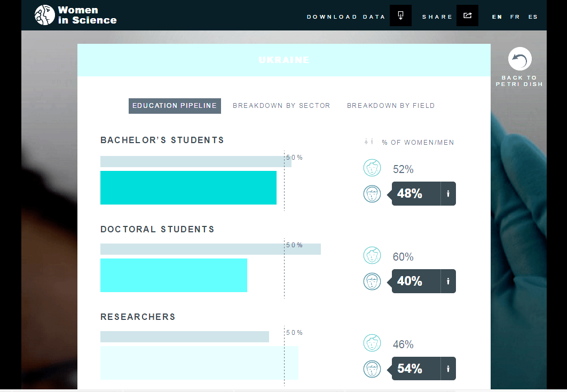This screenshot has width=567, height=392.
Task: Click the Download Data text label
Action: pyautogui.click(x=346, y=17)
